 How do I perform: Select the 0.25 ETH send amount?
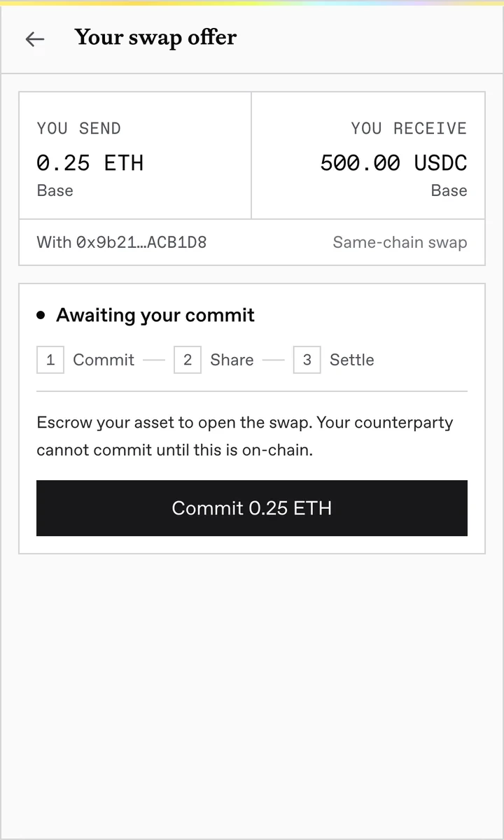click(x=90, y=163)
